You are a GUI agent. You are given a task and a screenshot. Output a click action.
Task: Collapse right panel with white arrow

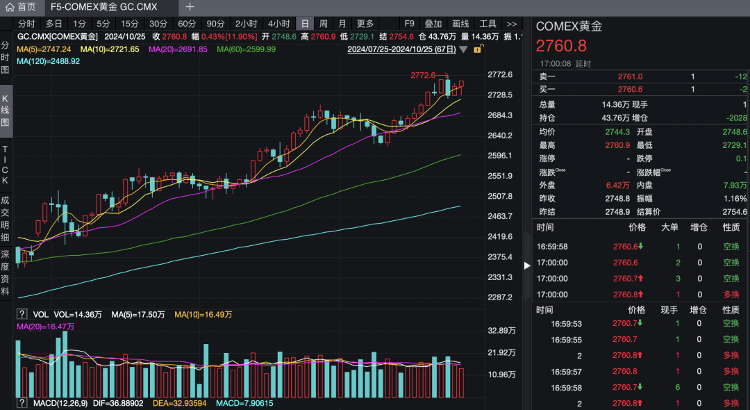[x=527, y=266]
